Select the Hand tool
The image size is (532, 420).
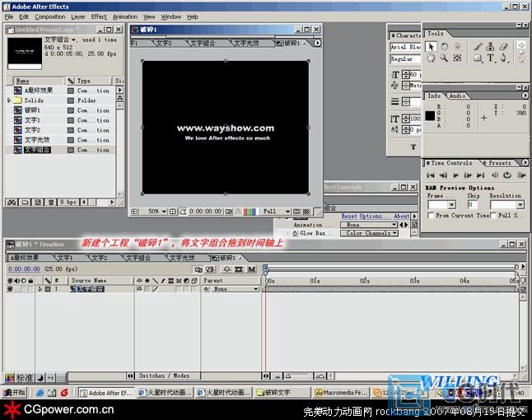pos(431,58)
